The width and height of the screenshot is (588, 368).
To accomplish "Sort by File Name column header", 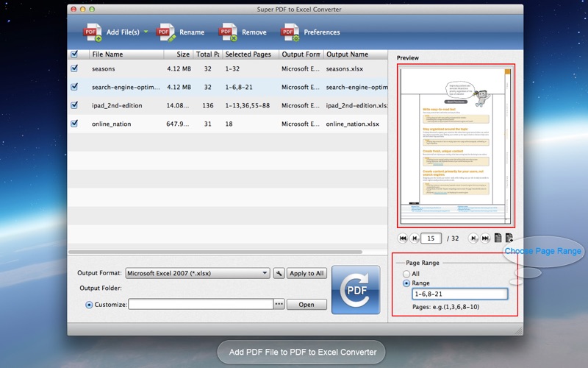I will point(126,54).
